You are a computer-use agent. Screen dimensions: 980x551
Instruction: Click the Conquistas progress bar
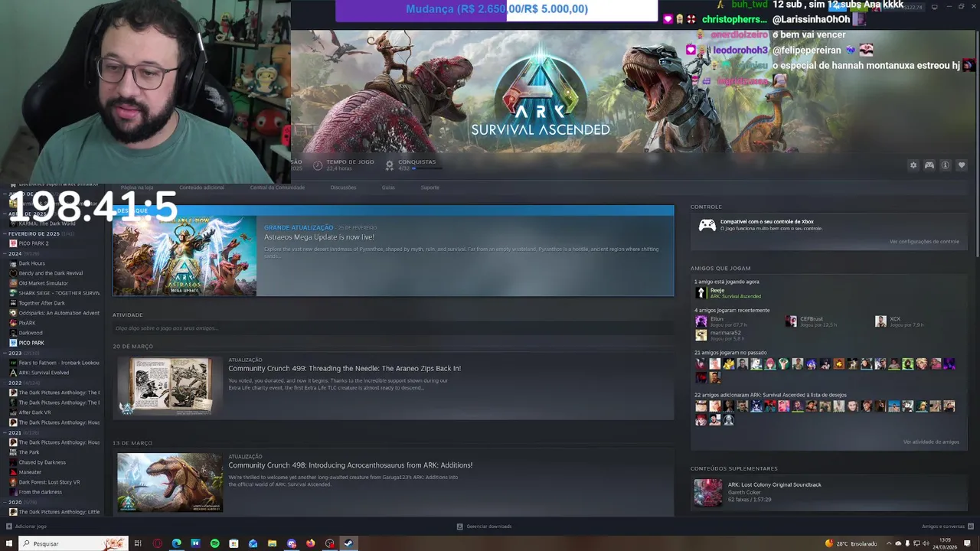coord(427,168)
